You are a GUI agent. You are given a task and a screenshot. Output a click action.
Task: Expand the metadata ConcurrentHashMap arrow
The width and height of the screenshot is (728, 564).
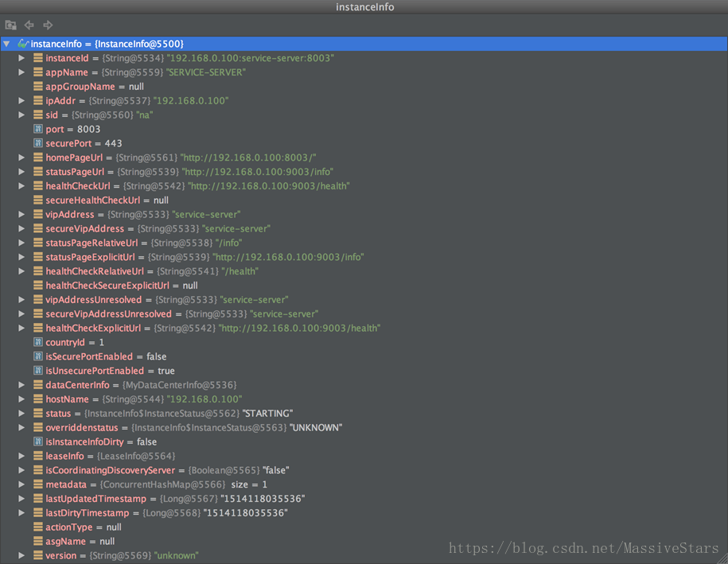(21, 484)
